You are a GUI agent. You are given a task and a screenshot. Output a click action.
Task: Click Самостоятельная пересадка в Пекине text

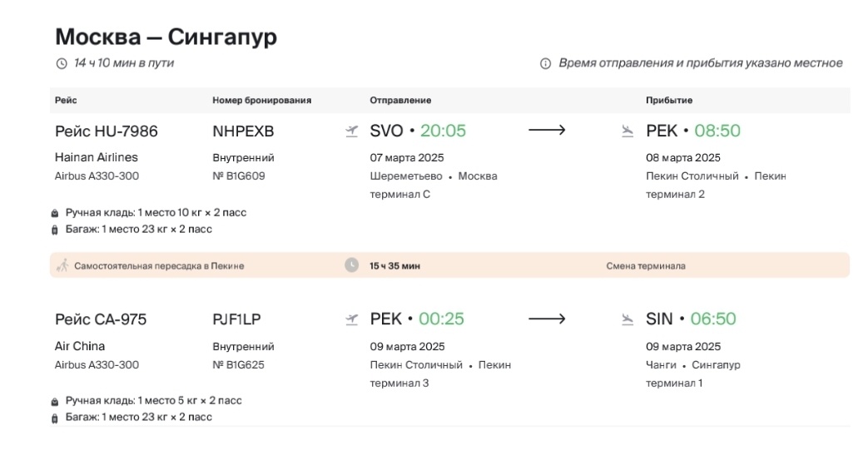click(x=160, y=265)
